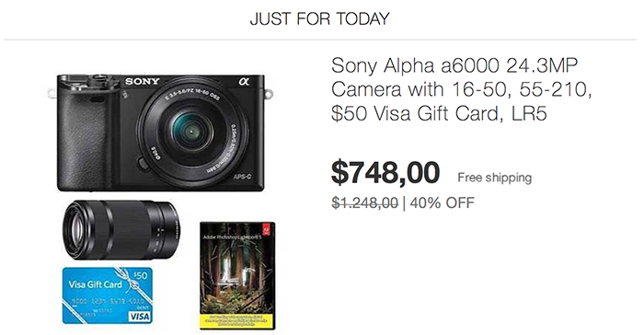
Task: Click the $50 Visa Gift Card image
Action: 108,295
